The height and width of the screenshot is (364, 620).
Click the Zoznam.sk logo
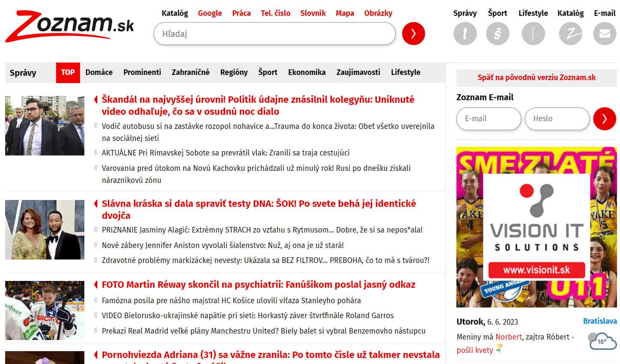pos(69,27)
